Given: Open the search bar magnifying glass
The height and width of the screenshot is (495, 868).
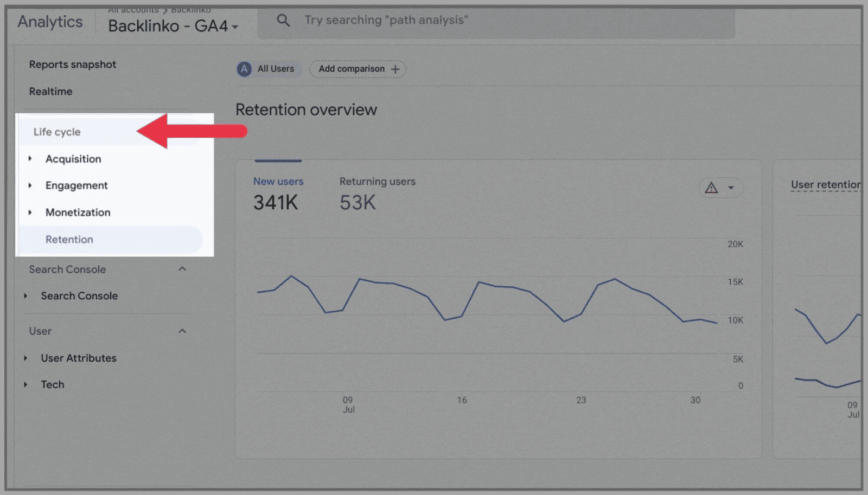Looking at the screenshot, I should 283,20.
